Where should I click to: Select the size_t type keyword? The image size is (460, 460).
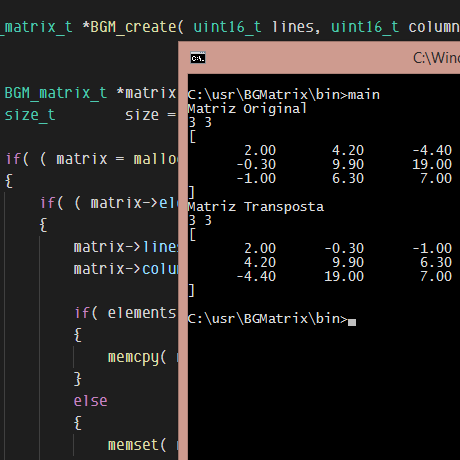(30, 115)
